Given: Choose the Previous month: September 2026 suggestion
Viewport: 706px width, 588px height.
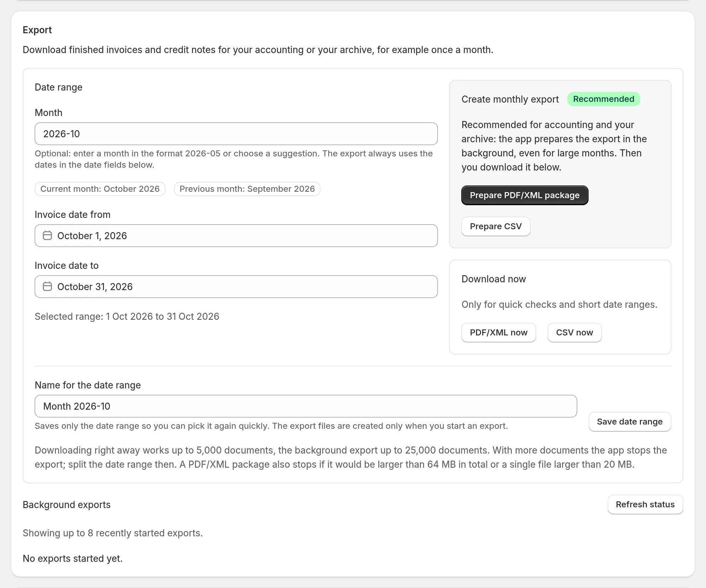Looking at the screenshot, I should pyautogui.click(x=247, y=189).
